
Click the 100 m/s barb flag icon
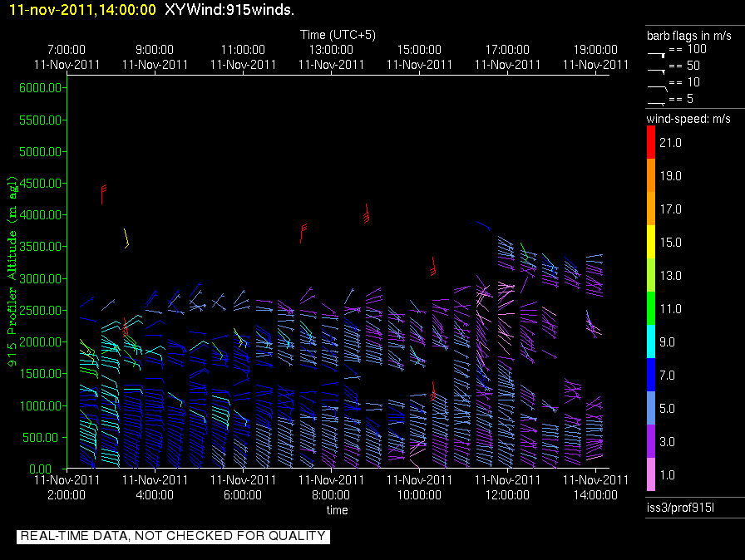(656, 55)
